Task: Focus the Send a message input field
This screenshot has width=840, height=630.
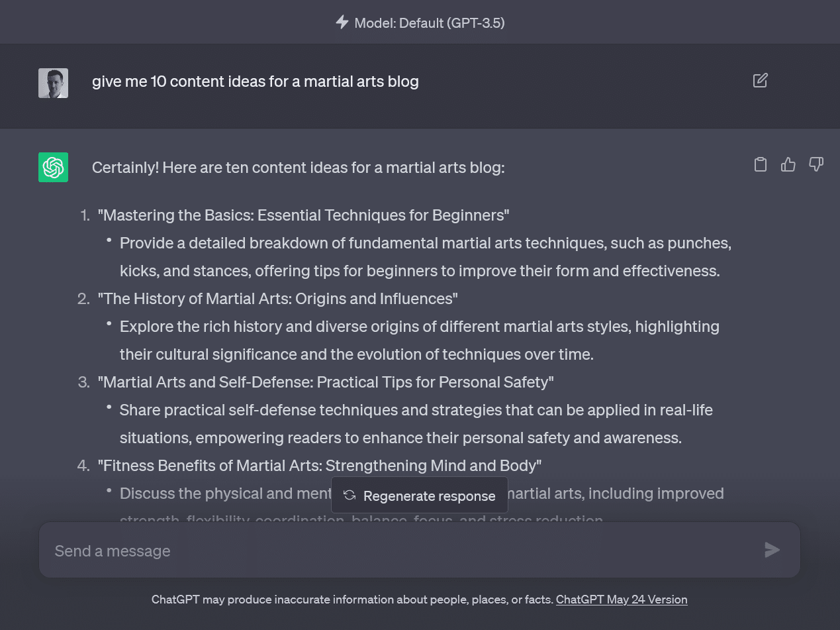Action: point(397,551)
